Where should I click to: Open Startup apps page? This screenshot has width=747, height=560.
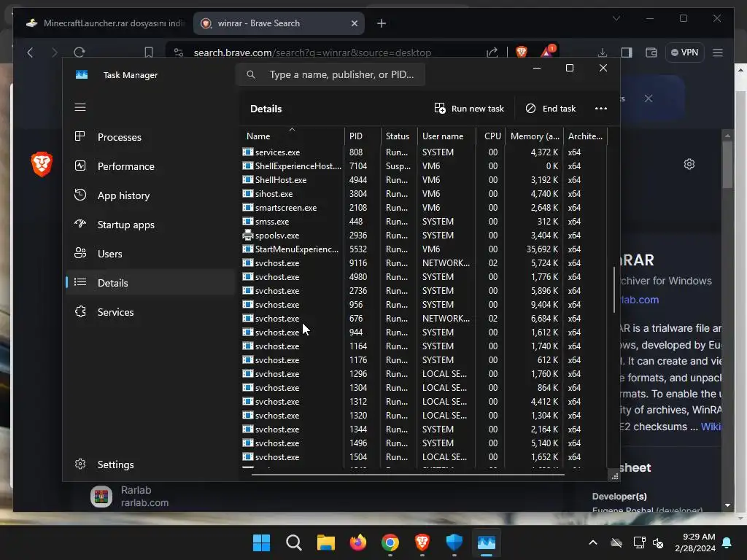(x=150, y=225)
